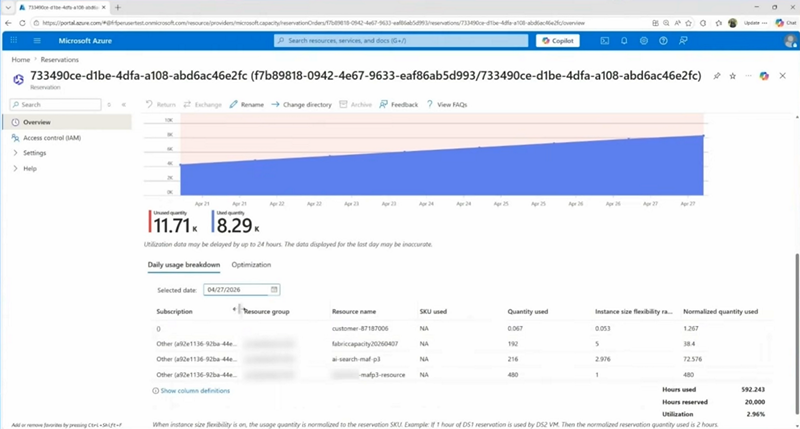The width and height of the screenshot is (800, 429).
Task: Open Cloud Shell from the header
Action: coord(605,41)
